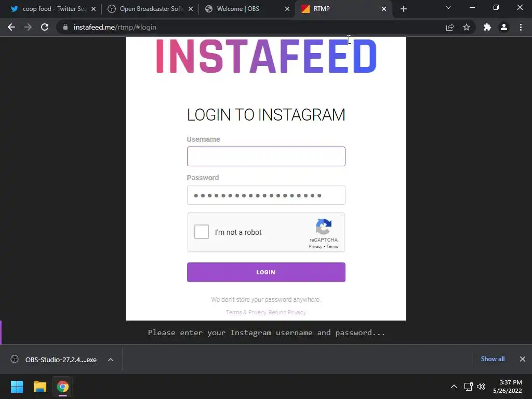Image resolution: width=532 pixels, height=399 pixels.
Task: Open the downloaded OBS-Studio exe file
Action: (61, 360)
